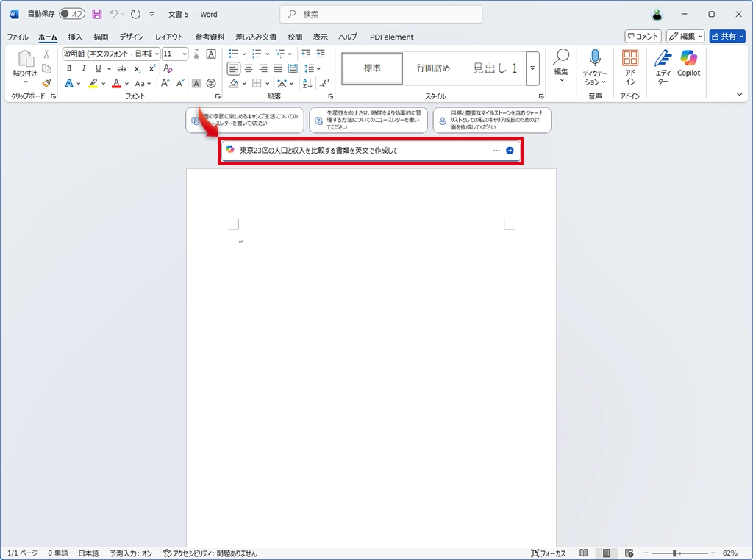Screen dimensions: 753x560
Task: Open the Add-ins icon in the ribbon
Action: pyautogui.click(x=630, y=57)
